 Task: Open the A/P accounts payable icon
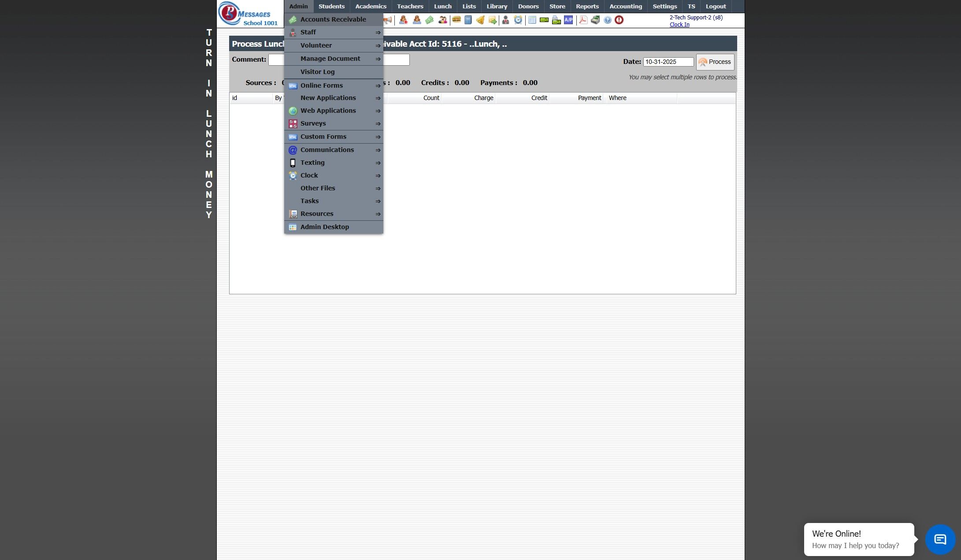point(568,20)
